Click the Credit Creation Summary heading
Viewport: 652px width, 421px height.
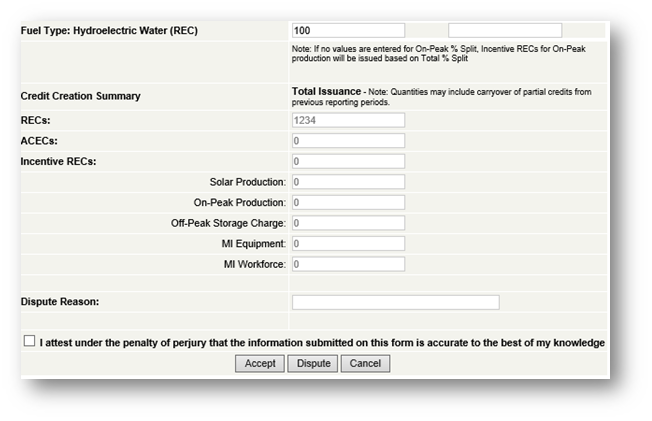[81, 96]
